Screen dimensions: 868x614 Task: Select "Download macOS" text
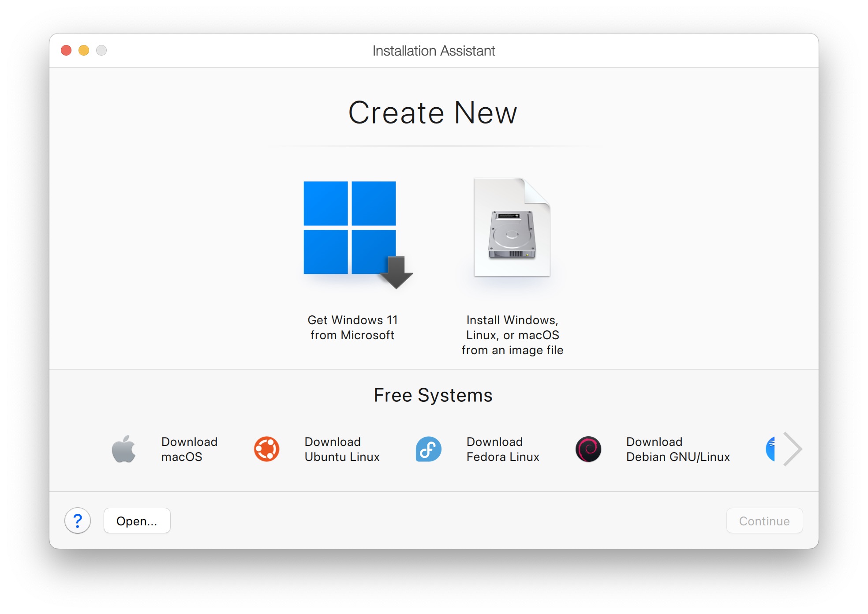tap(189, 449)
